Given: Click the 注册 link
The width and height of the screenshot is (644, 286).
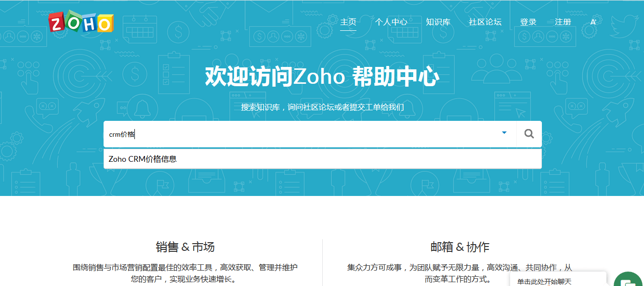Looking at the screenshot, I should (x=563, y=22).
